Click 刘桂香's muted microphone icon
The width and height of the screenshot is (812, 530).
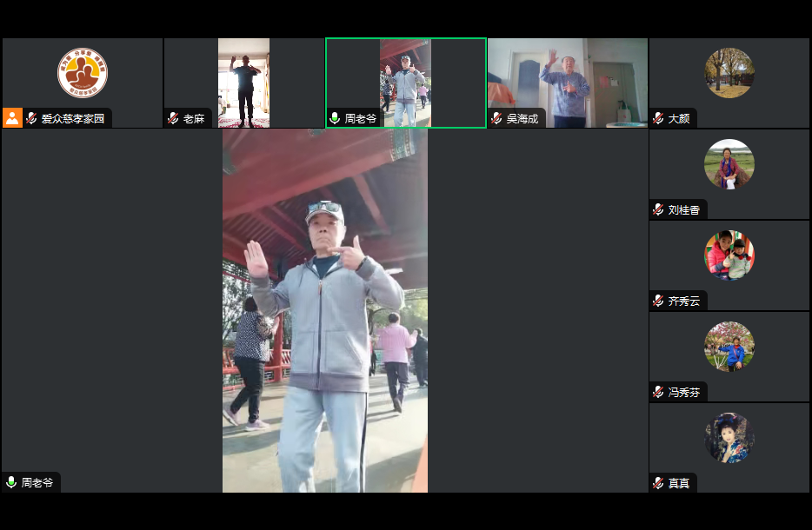tap(658, 209)
